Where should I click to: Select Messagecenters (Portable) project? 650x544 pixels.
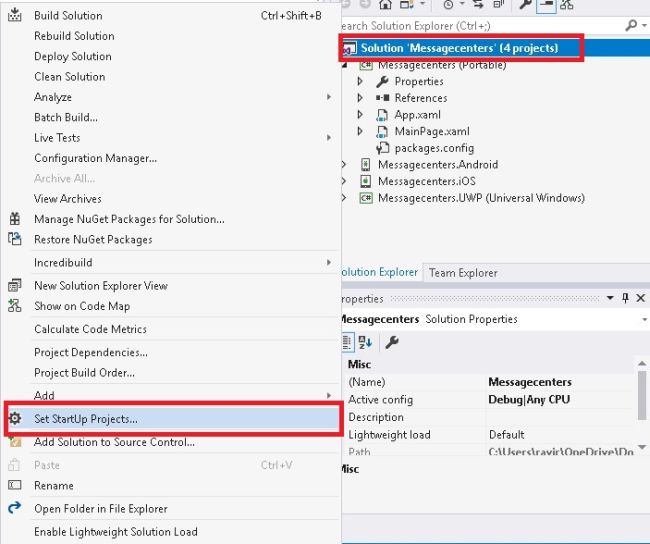click(442, 65)
